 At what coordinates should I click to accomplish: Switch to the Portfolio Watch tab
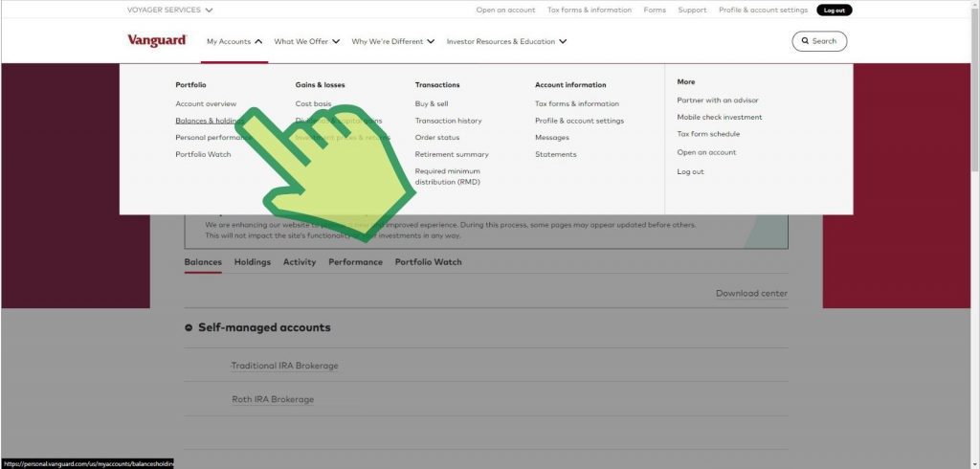428,262
